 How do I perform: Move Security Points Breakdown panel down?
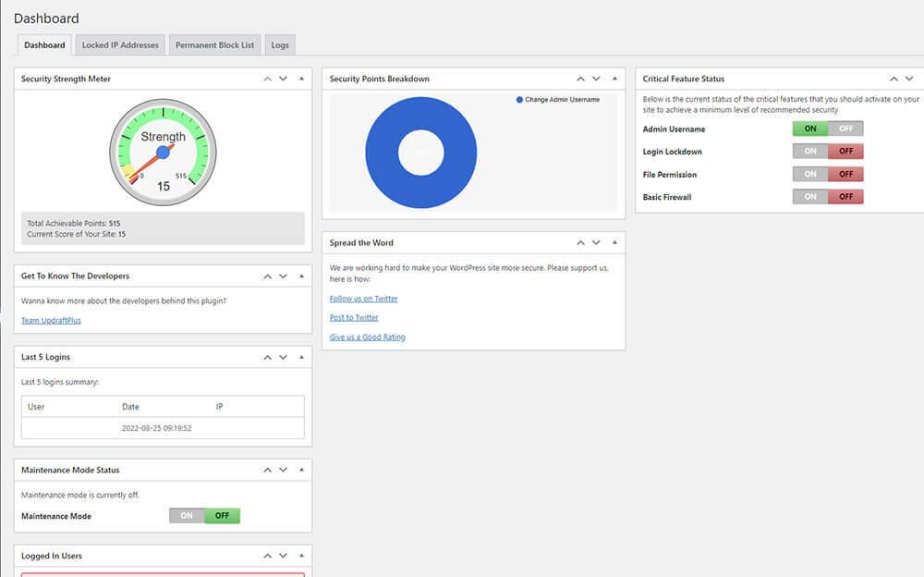tap(596, 79)
